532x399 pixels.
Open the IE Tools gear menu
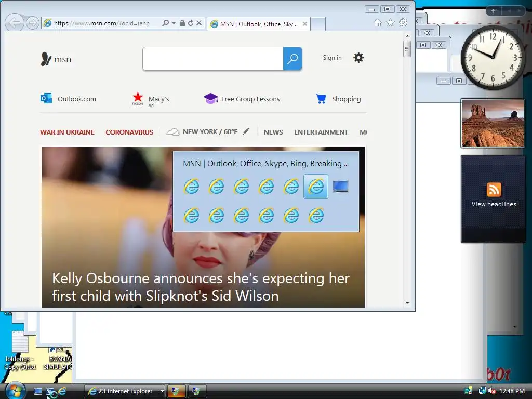(403, 23)
